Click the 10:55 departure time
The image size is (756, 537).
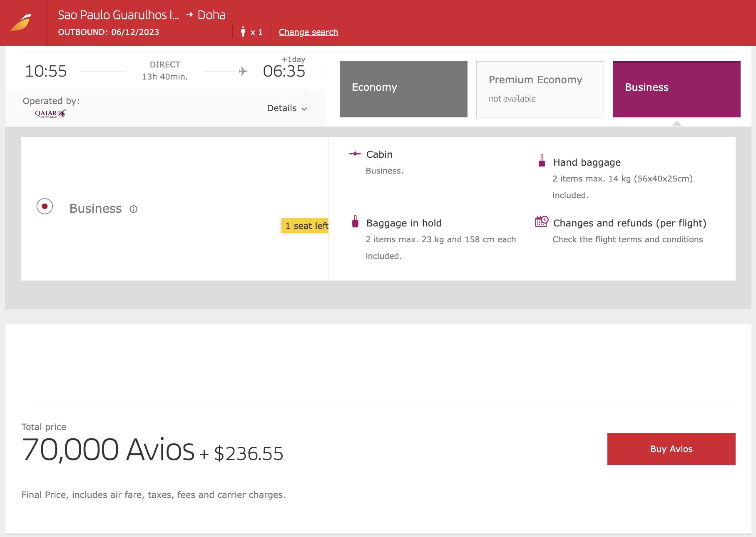(46, 71)
